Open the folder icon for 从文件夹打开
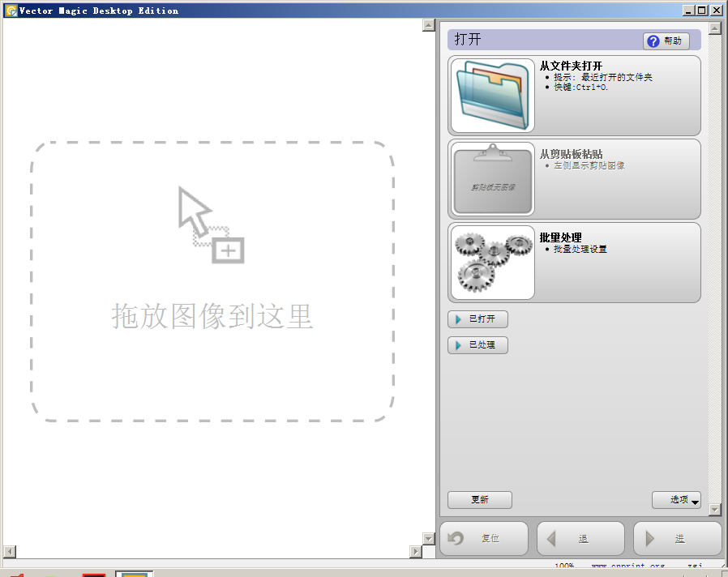The image size is (728, 577). coord(493,95)
